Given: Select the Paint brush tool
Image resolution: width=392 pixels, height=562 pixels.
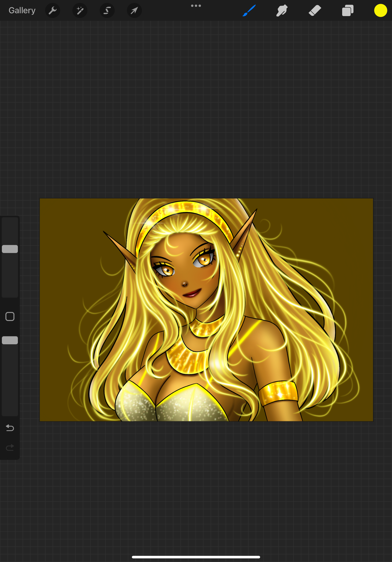Looking at the screenshot, I should [249, 11].
